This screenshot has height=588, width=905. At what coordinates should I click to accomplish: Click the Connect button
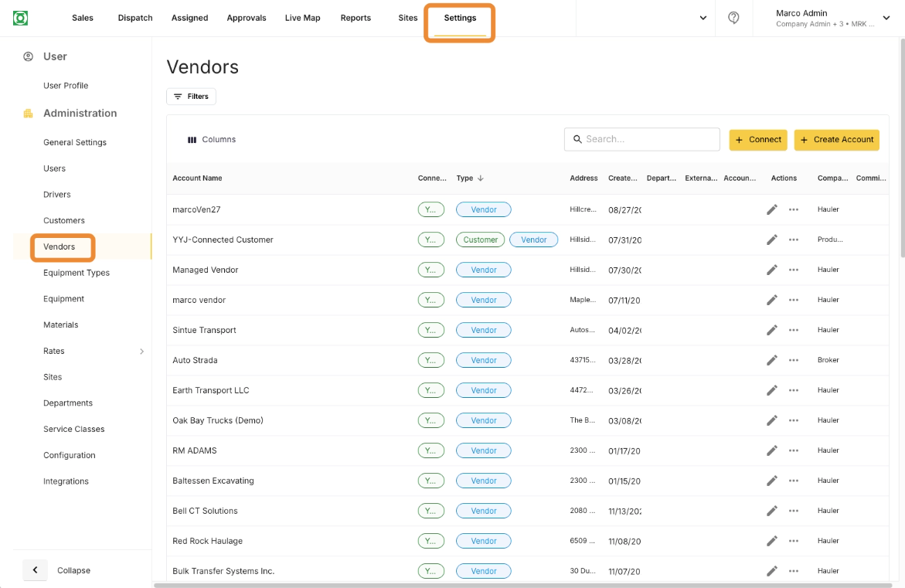[758, 140]
